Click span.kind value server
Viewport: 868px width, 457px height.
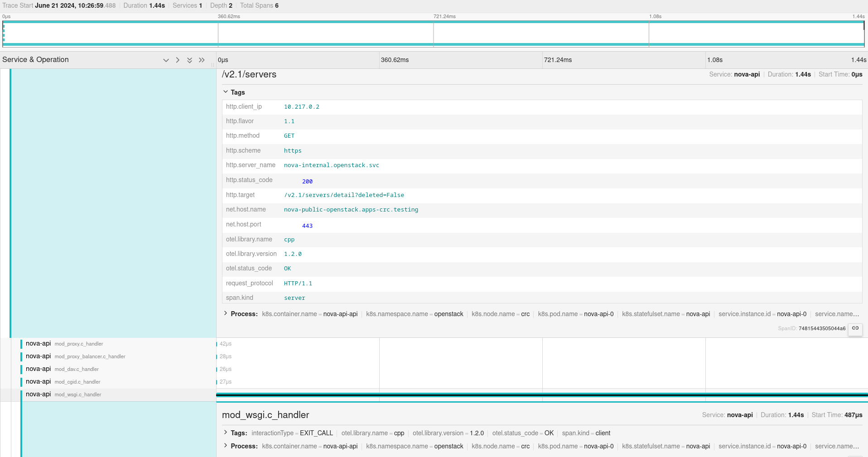(x=294, y=298)
